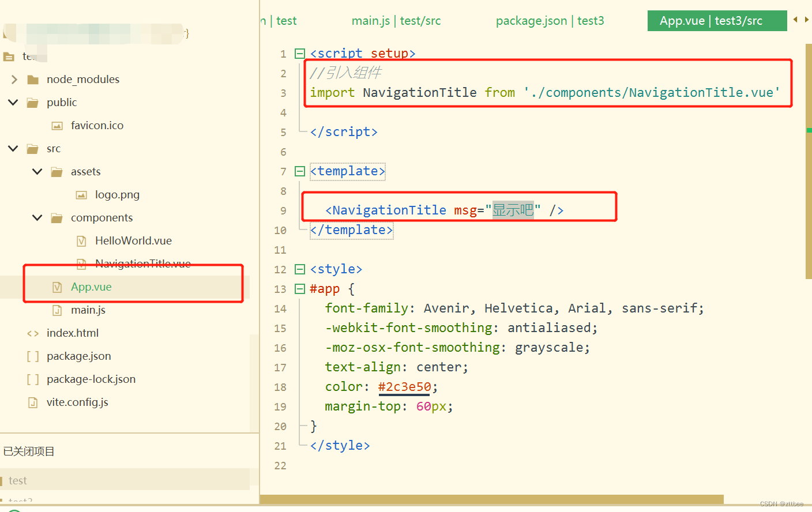Click the components folder icon
812x512 pixels.
(57, 218)
